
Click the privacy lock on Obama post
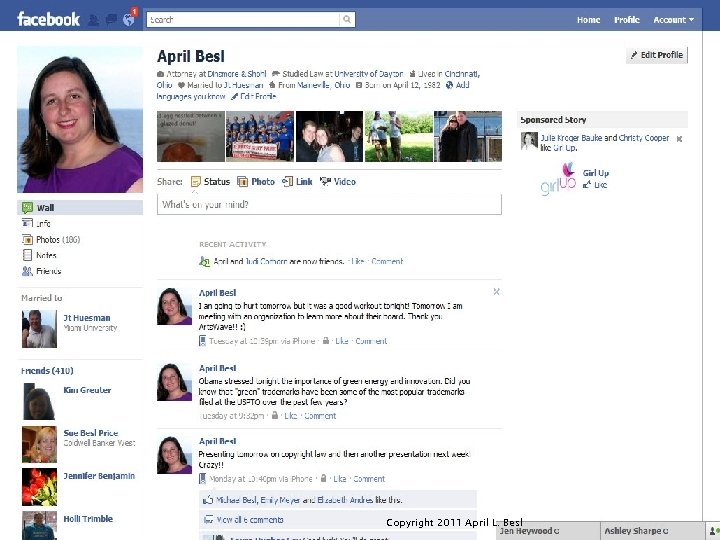(x=275, y=415)
